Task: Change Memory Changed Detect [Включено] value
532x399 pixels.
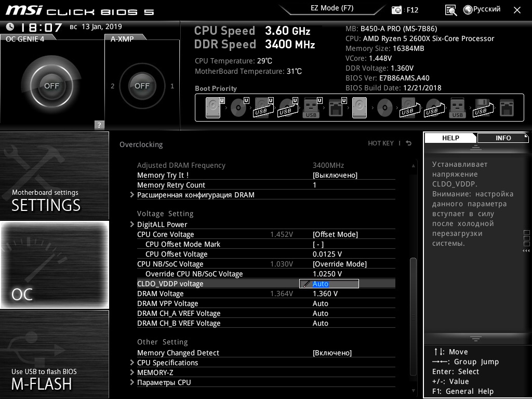Action: click(332, 353)
